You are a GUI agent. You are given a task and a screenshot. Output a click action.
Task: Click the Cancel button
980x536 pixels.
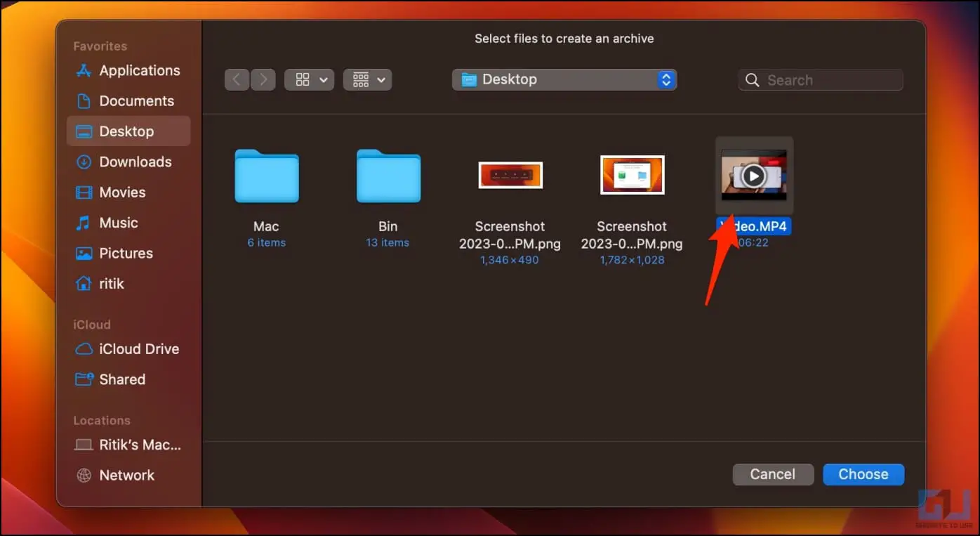tap(773, 474)
